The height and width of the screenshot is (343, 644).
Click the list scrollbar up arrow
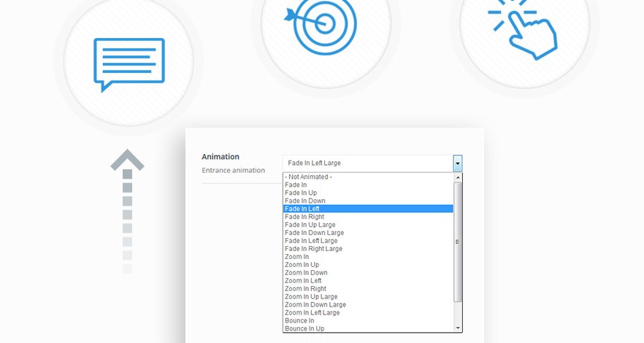coord(458,177)
